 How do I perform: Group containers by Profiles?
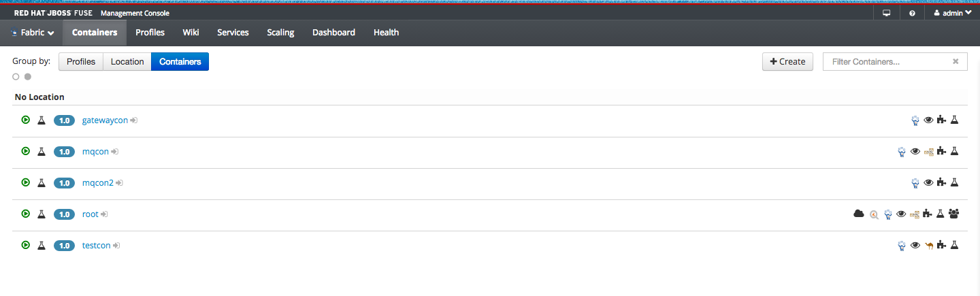click(x=81, y=62)
